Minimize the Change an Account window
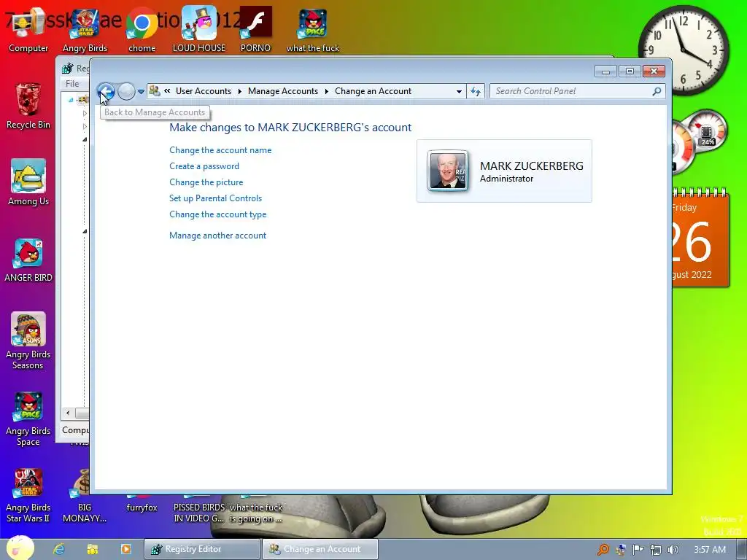The image size is (747, 560). pos(606,71)
